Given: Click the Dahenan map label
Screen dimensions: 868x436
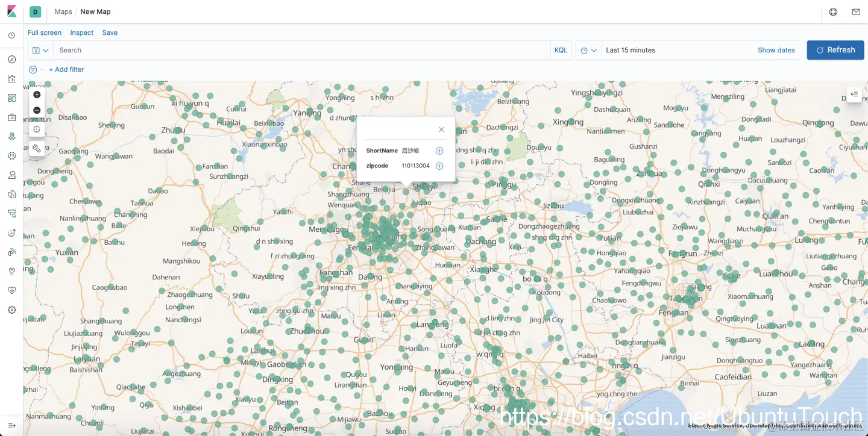Looking at the screenshot, I should pyautogui.click(x=166, y=277).
